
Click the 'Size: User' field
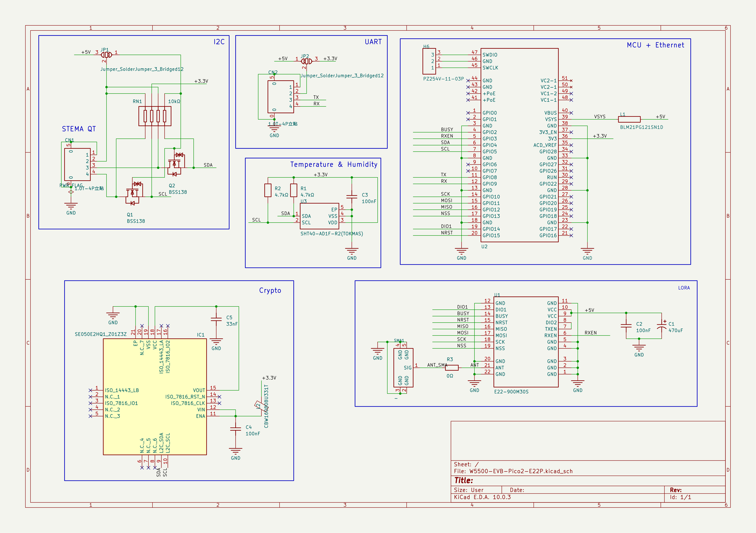pos(469,490)
